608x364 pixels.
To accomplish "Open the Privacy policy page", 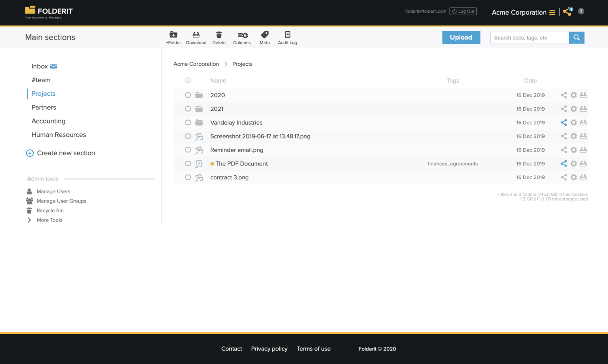I will click(x=269, y=349).
